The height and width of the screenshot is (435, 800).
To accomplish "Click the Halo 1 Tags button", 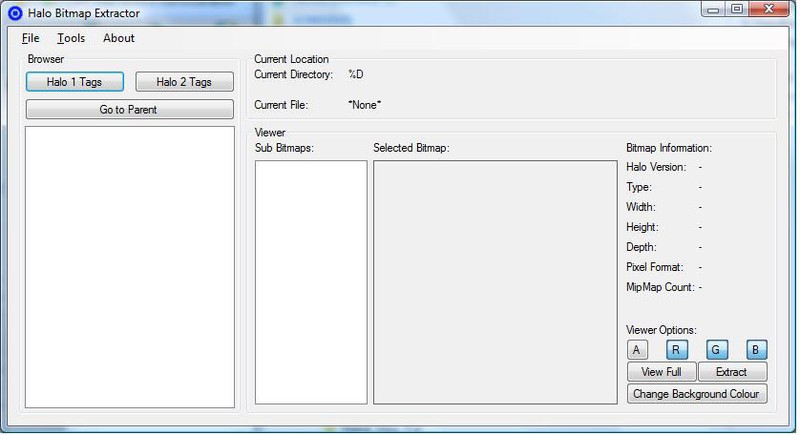I will pos(74,82).
